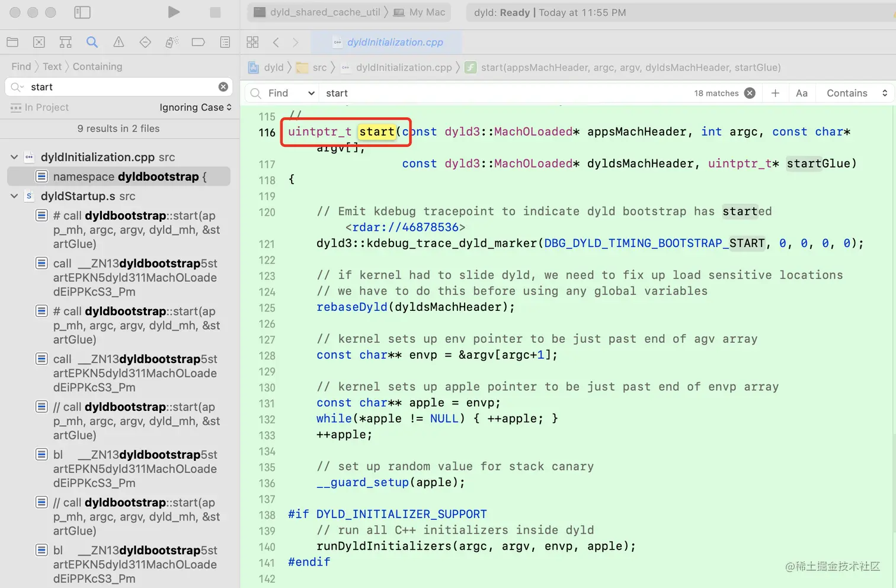The width and height of the screenshot is (896, 588).
Task: Collapse dyldInitialization.cpp search results
Action: tap(14, 157)
